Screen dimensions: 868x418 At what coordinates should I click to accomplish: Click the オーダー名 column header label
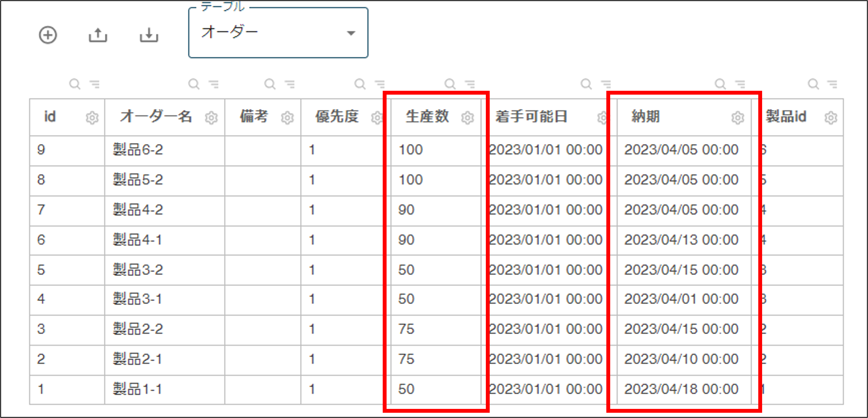pos(156,117)
